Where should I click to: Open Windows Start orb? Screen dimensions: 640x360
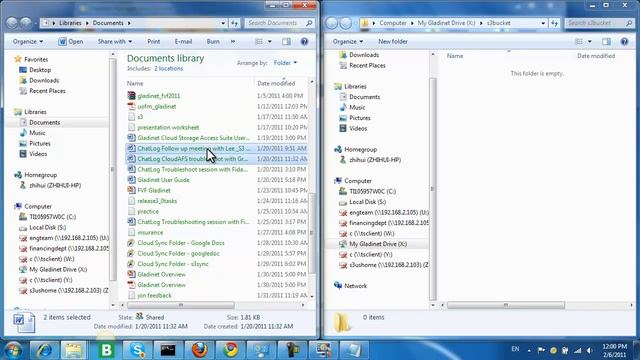coord(13,350)
